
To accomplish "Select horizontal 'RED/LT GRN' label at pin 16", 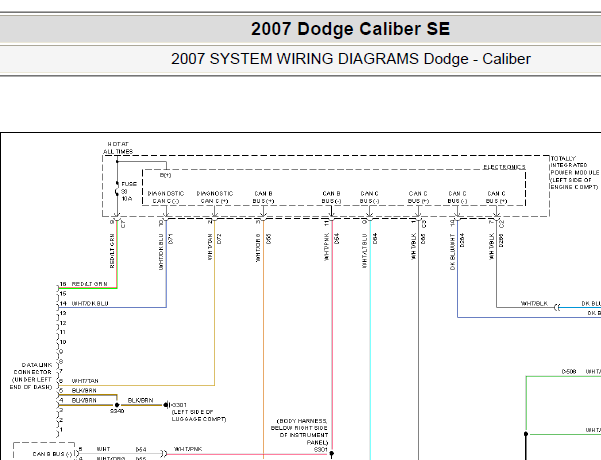I will pos(89,284).
